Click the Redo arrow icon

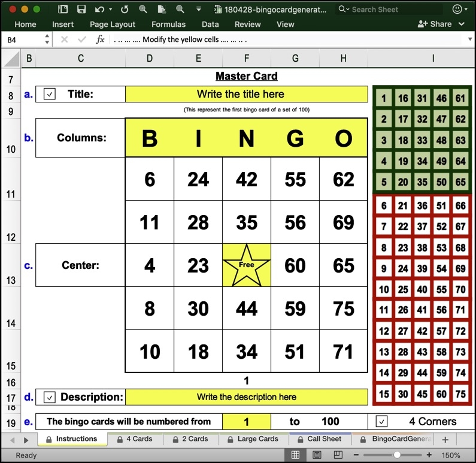125,10
